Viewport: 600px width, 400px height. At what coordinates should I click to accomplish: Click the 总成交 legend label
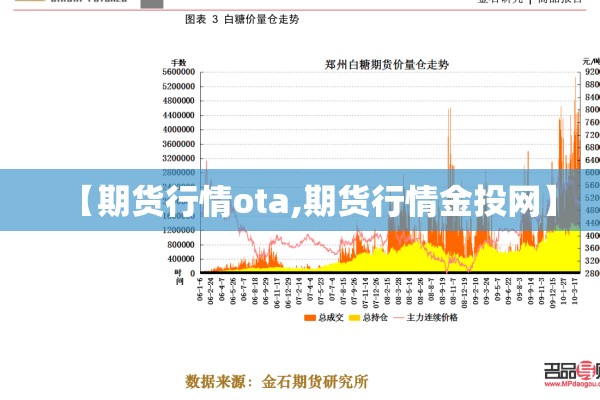point(331,318)
